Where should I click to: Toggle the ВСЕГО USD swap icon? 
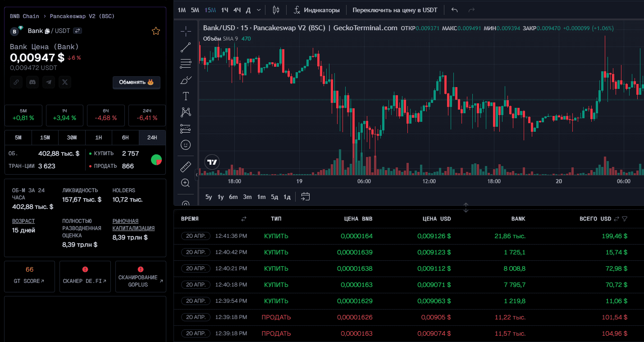click(x=617, y=219)
